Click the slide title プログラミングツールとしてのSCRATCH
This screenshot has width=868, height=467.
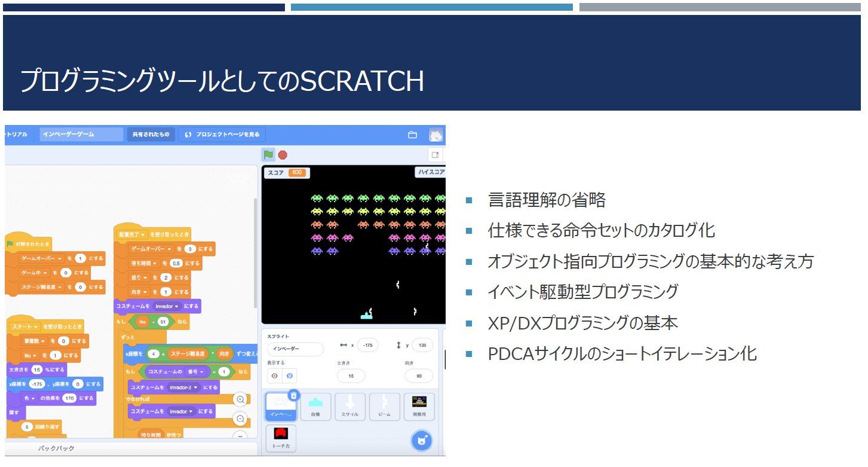pos(222,81)
